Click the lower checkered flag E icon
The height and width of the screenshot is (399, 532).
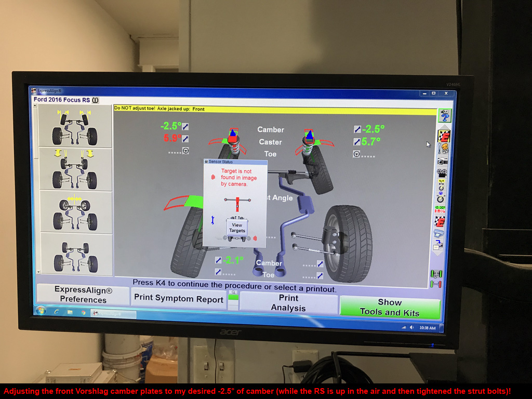click(x=440, y=221)
